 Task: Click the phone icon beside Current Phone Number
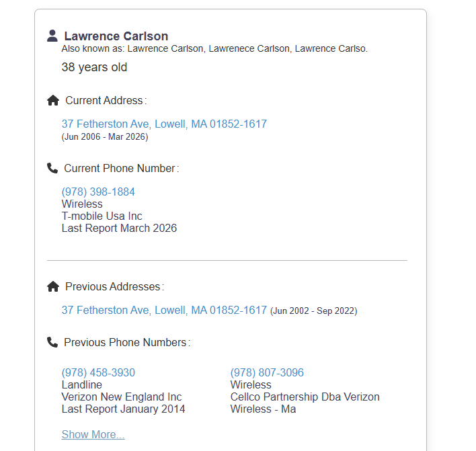pyautogui.click(x=52, y=168)
